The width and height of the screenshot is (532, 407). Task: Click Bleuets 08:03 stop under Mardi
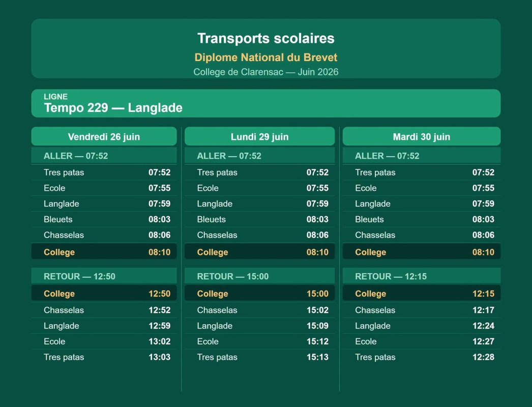(x=422, y=219)
